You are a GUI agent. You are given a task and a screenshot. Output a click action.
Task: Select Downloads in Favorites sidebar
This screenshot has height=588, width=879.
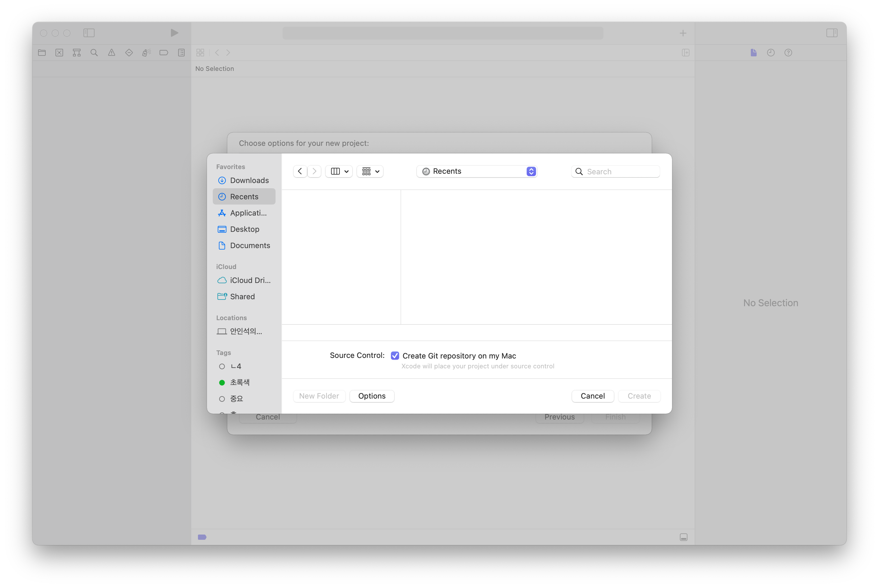249,180
